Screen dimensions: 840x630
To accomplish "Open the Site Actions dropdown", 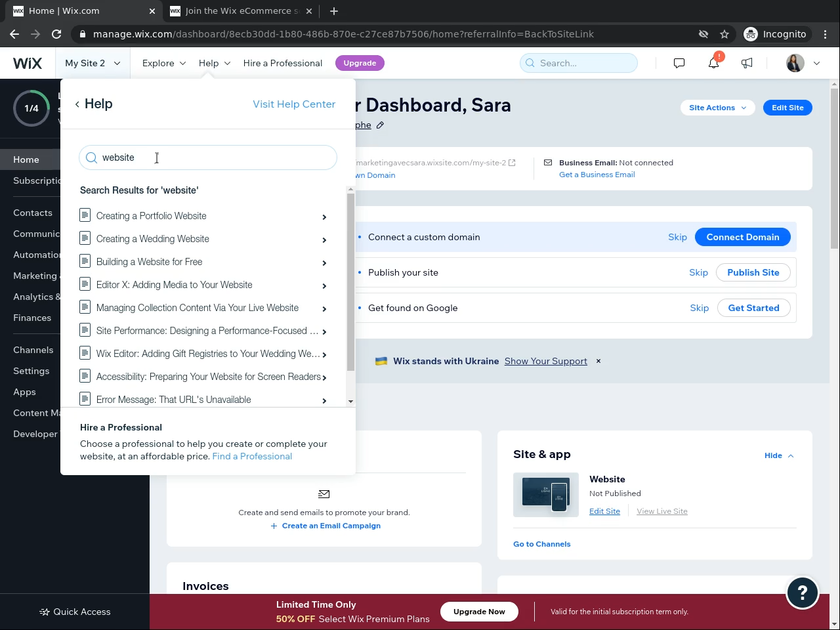I will point(718,108).
